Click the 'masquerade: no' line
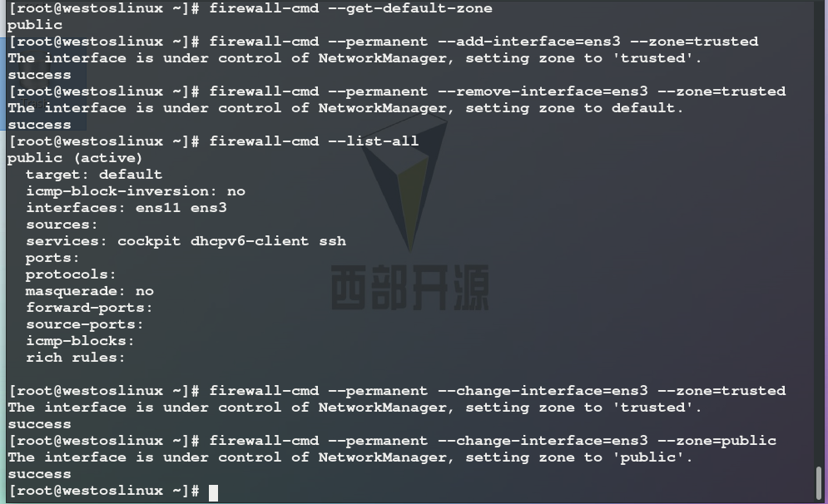 (x=90, y=291)
